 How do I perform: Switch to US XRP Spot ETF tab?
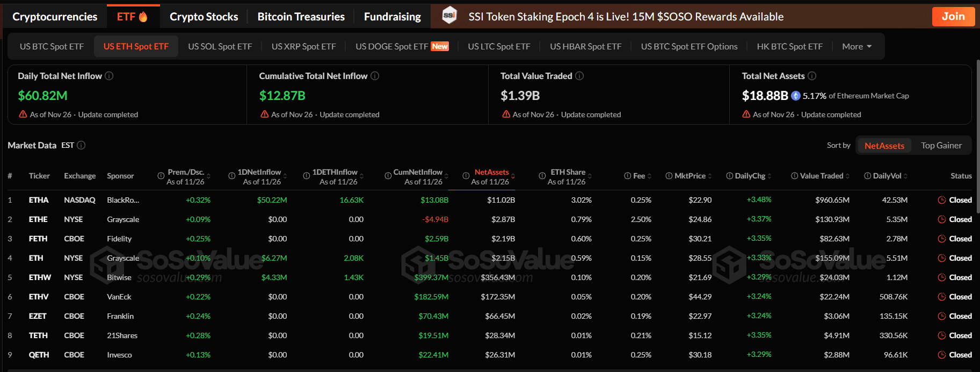click(x=303, y=46)
